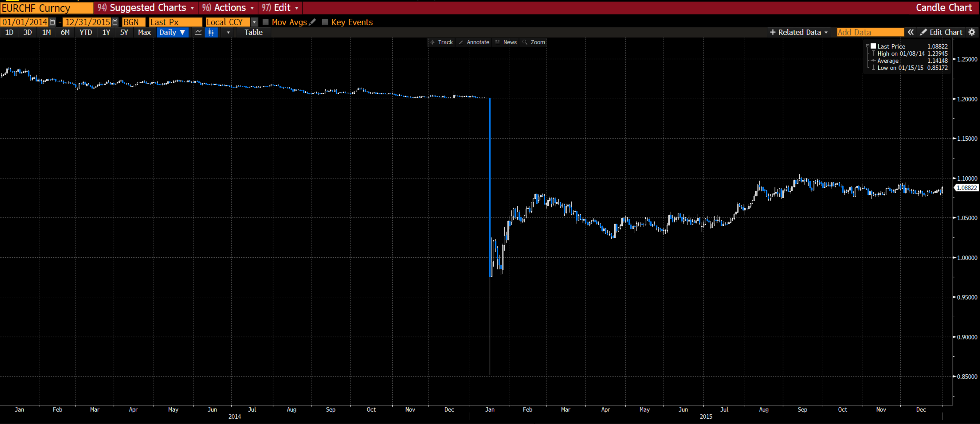Activate the Track crosshair tool
Viewport: 980px width, 424px height.
click(441, 42)
